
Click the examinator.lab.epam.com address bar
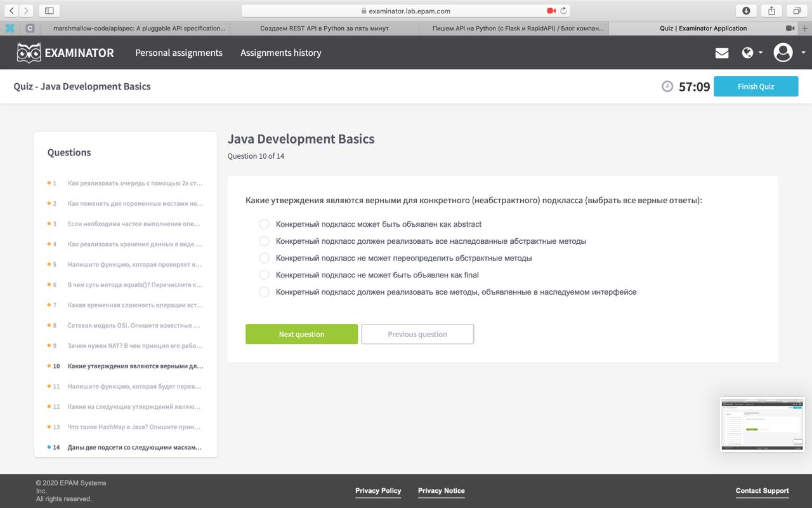(406, 11)
